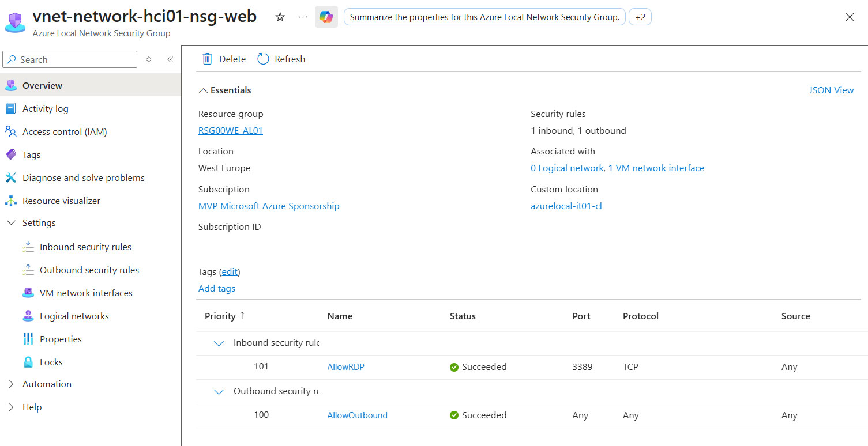Click the West Europe location text
Image resolution: width=868 pixels, height=446 pixels.
224,168
